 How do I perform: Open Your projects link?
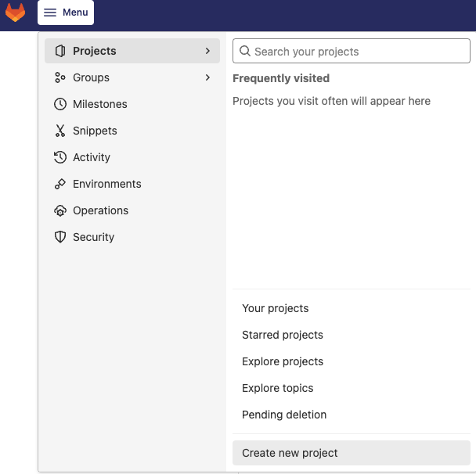[x=276, y=308]
